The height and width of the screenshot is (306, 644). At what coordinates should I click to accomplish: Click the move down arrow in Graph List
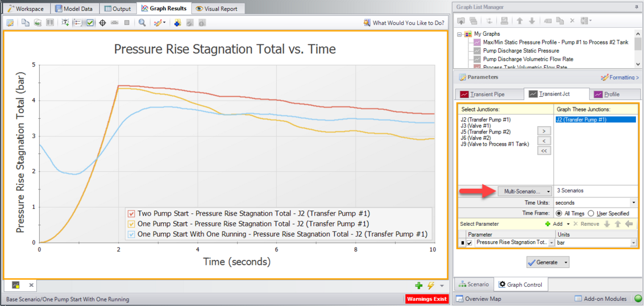point(532,20)
